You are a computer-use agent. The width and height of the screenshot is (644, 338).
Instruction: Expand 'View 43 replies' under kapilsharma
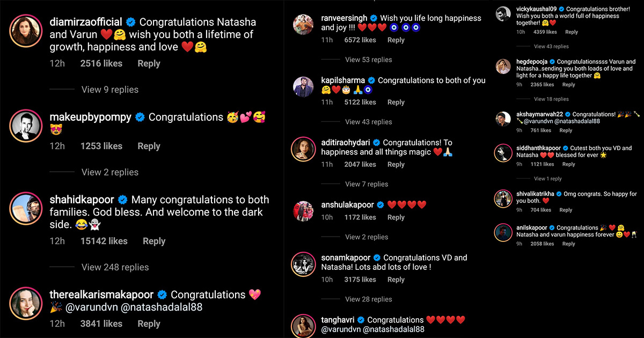tap(368, 122)
